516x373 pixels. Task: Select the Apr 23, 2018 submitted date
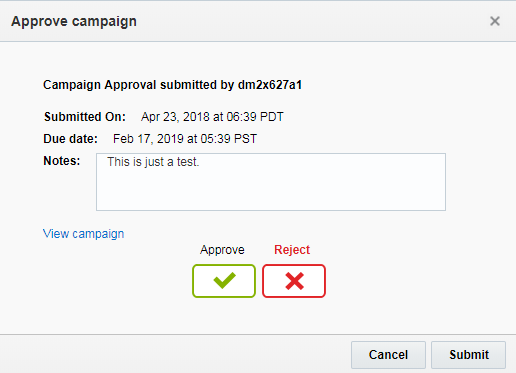click(x=175, y=117)
